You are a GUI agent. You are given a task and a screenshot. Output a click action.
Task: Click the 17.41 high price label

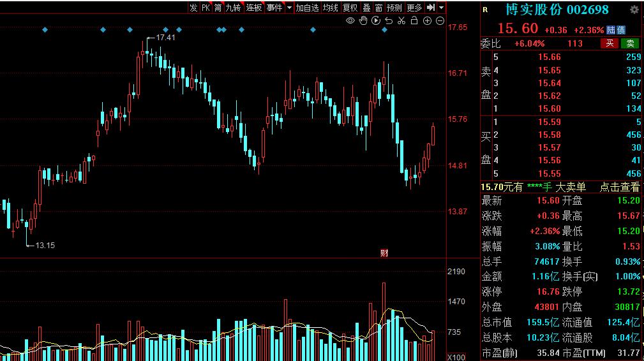coord(165,38)
